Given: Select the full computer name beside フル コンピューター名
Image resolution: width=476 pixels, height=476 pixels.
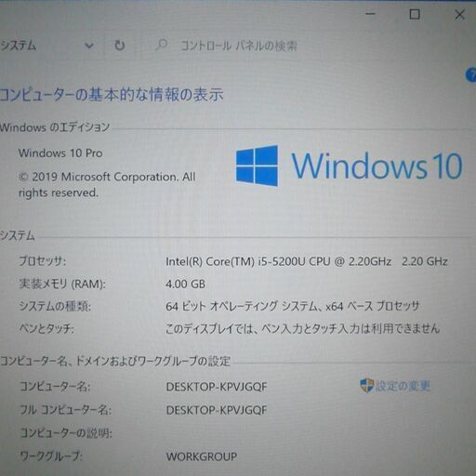Looking at the screenshot, I should click(217, 410).
